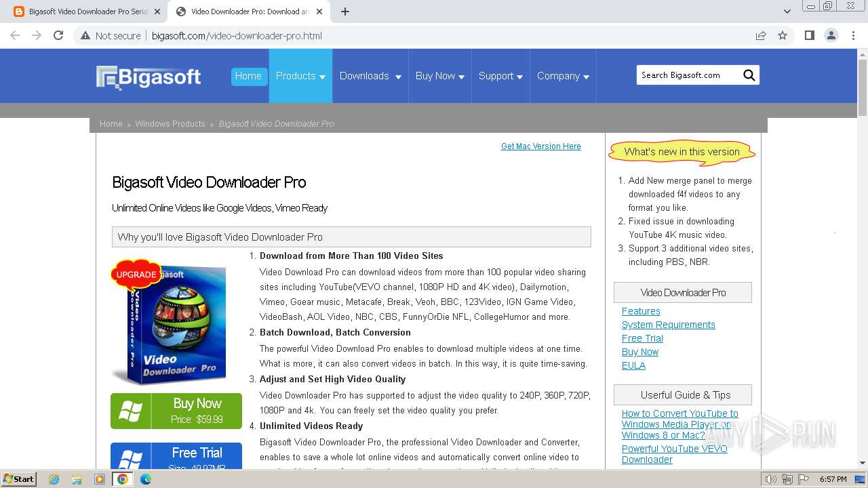Click the Not secure warning icon
This screenshot has height=488, width=868.
(85, 35)
